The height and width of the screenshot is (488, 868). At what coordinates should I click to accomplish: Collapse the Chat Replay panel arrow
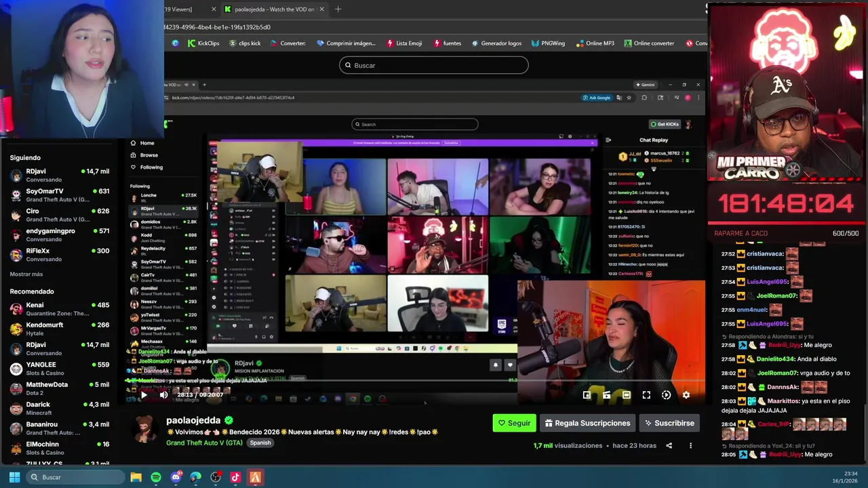[x=608, y=140]
